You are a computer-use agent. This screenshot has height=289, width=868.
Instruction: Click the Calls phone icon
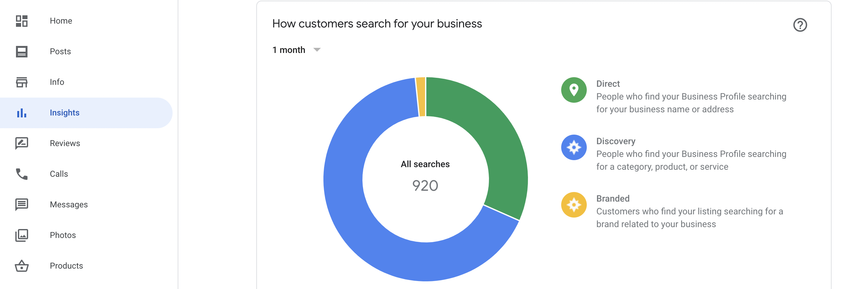pyautogui.click(x=21, y=174)
